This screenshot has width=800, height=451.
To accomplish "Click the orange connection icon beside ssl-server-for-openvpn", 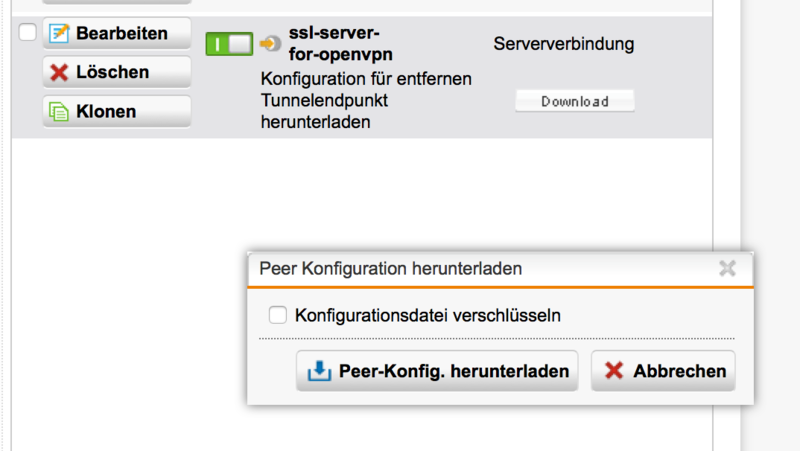I will coord(270,44).
